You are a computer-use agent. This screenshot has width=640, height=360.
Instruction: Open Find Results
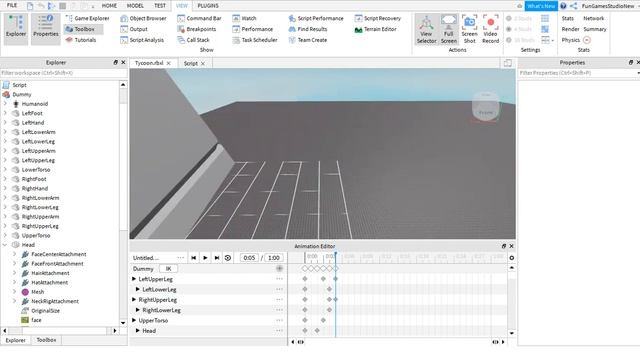pyautogui.click(x=308, y=29)
